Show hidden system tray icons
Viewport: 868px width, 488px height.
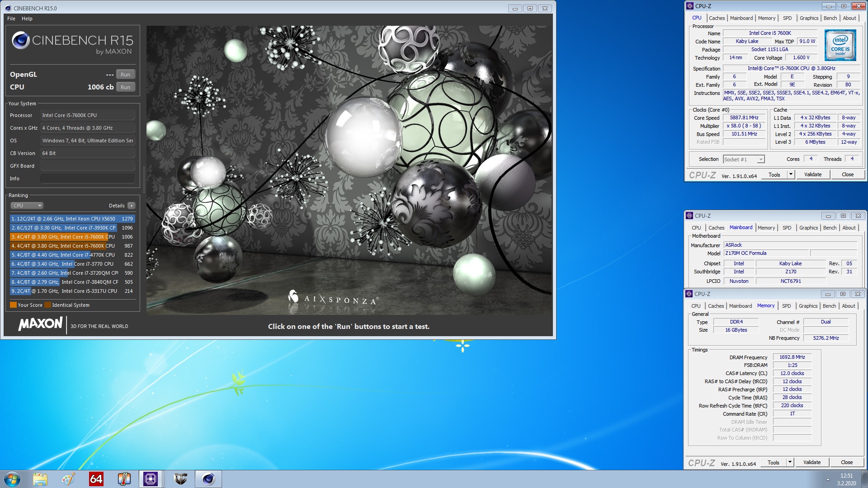828,479
